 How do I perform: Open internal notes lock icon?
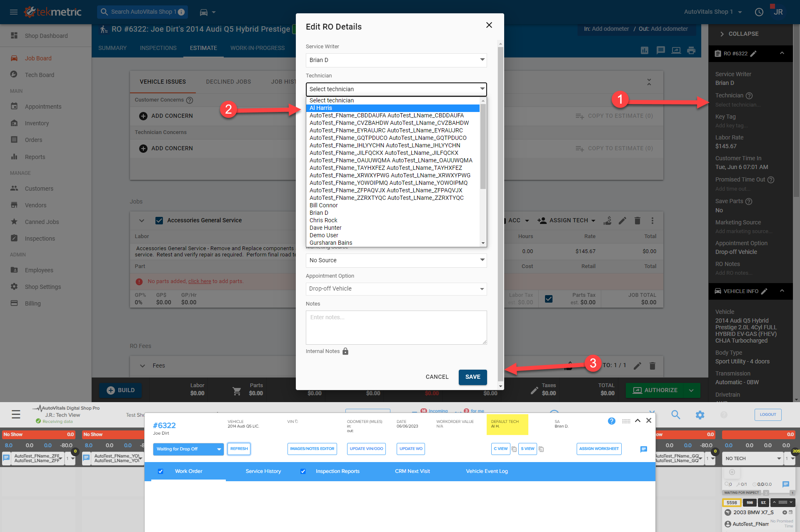(345, 351)
